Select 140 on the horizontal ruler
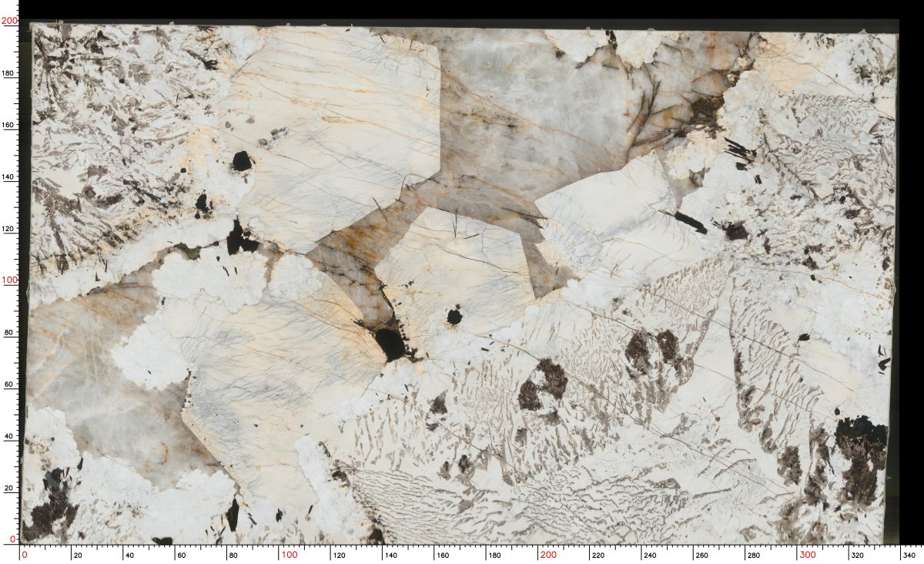This screenshot has width=924, height=564. 393,555
